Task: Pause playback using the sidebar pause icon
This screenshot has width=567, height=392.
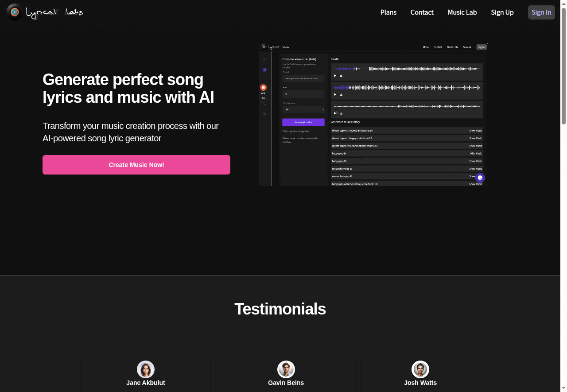Action: coord(264,98)
